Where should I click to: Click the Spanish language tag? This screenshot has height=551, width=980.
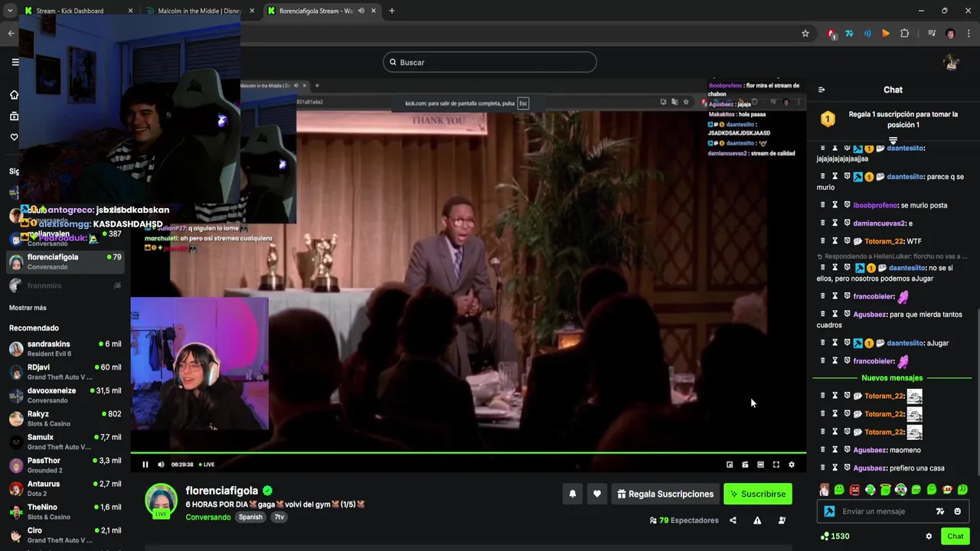tap(250, 517)
